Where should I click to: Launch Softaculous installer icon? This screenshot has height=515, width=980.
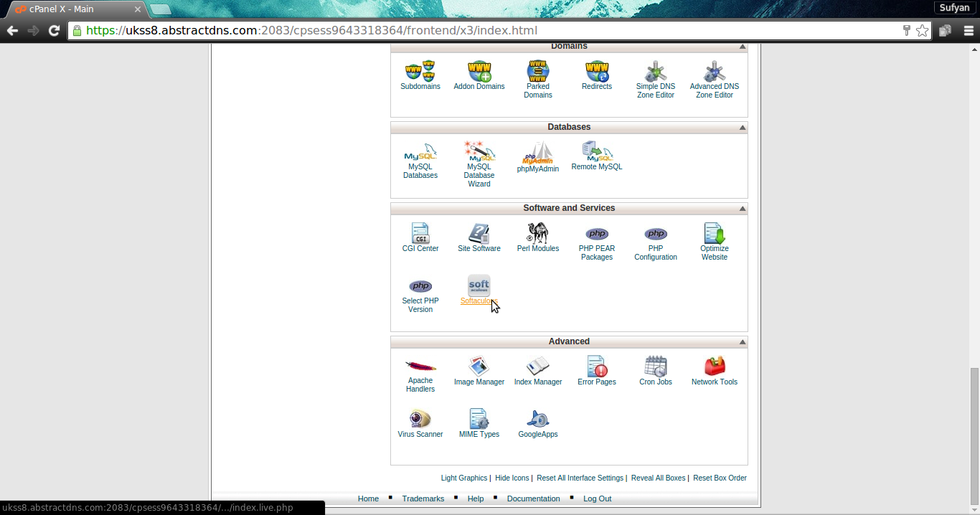[479, 285]
